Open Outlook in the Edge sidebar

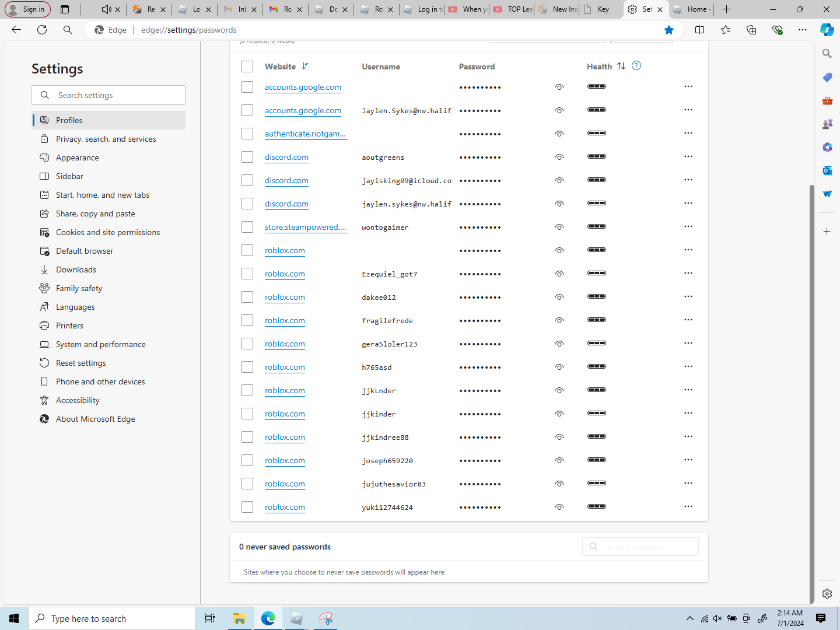point(827,170)
